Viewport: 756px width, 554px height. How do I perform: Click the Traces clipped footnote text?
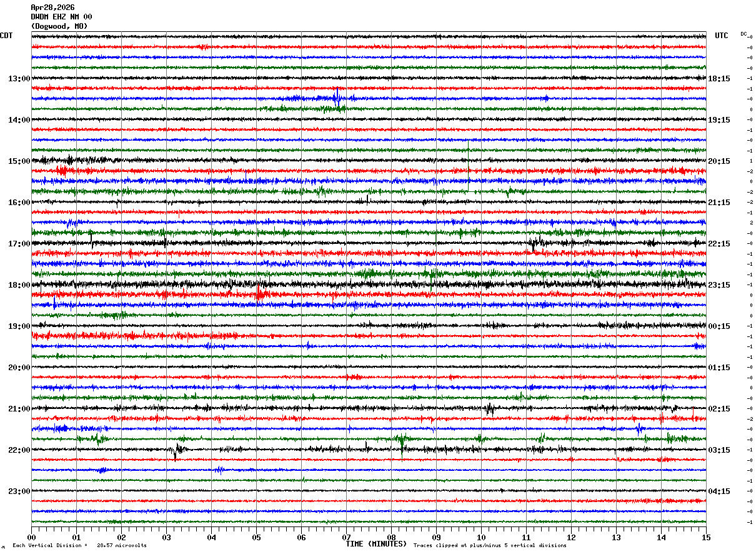point(490,545)
